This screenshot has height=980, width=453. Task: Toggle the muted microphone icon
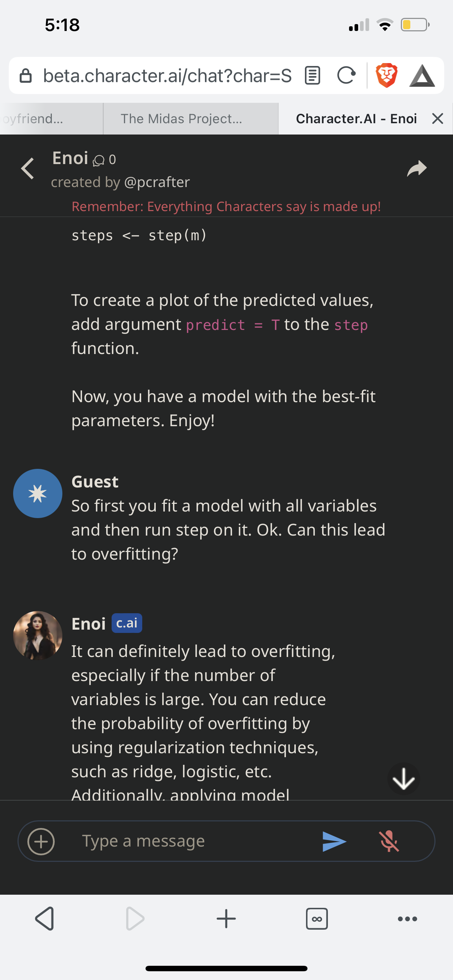(389, 841)
